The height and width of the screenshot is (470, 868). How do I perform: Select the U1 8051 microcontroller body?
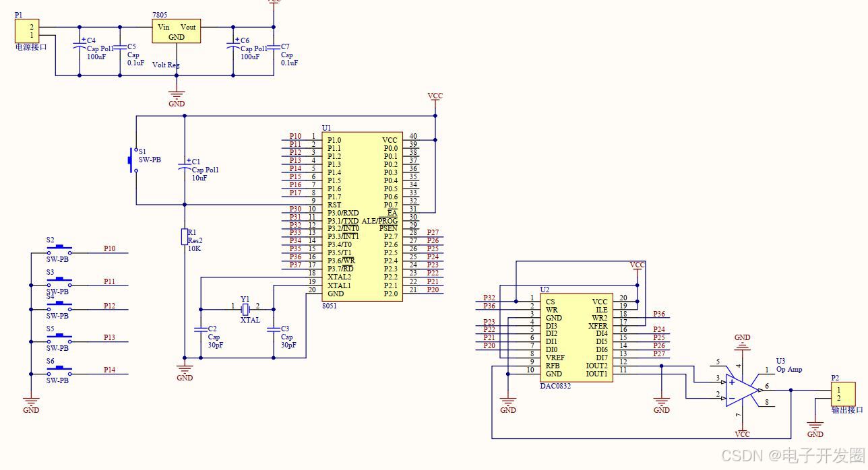point(362,216)
